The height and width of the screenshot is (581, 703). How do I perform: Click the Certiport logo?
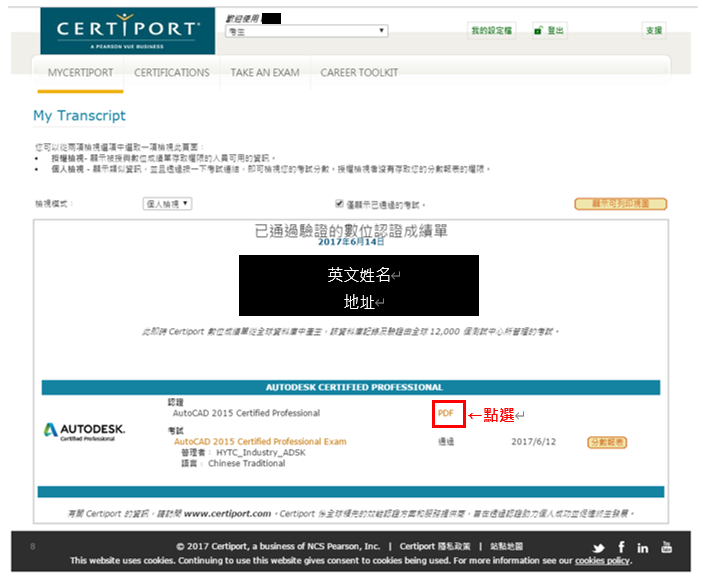point(128,31)
